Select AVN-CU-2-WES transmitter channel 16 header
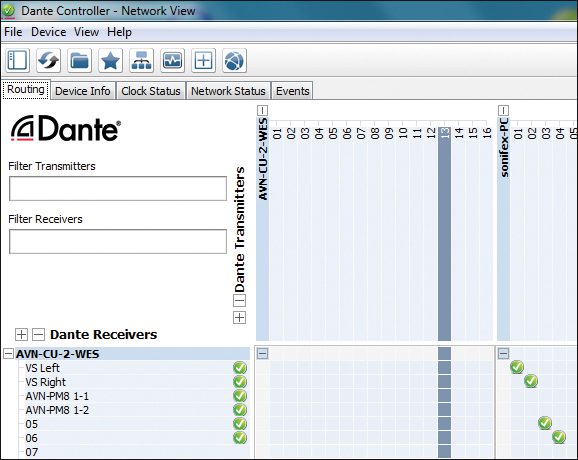 pos(487,133)
